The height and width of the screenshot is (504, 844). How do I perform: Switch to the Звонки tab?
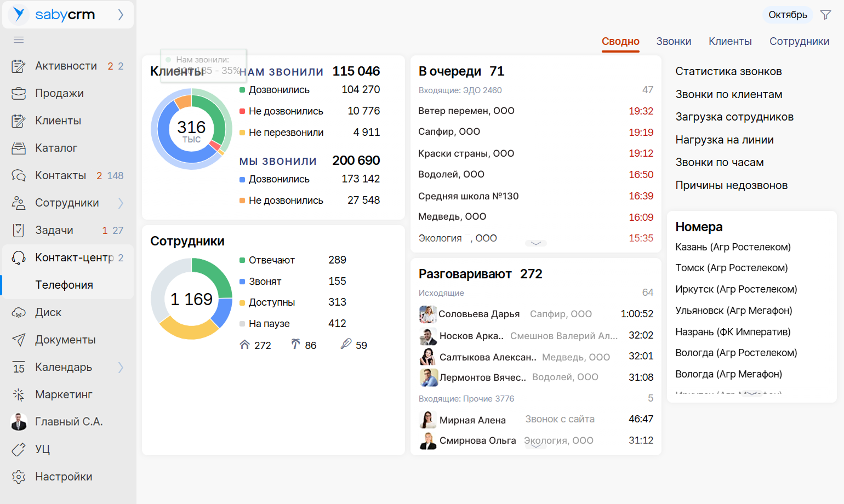[673, 42]
